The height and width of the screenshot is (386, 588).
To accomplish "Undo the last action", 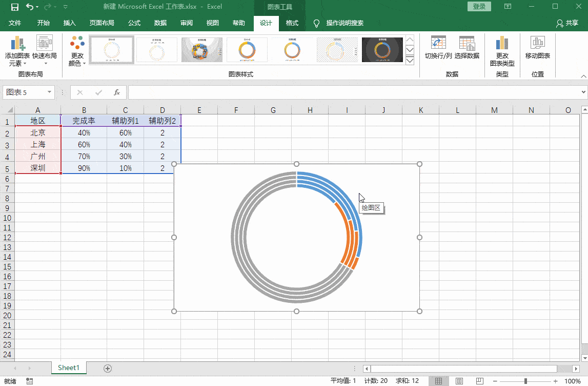I will click(30, 7).
